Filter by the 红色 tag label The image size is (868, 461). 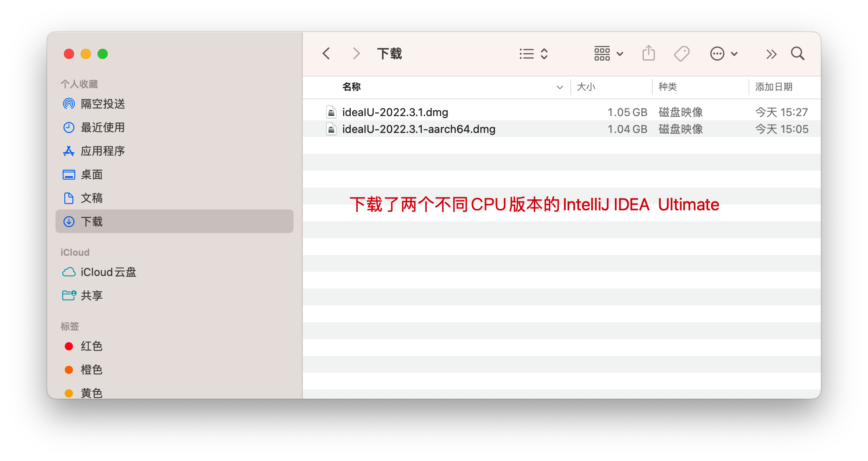point(92,346)
